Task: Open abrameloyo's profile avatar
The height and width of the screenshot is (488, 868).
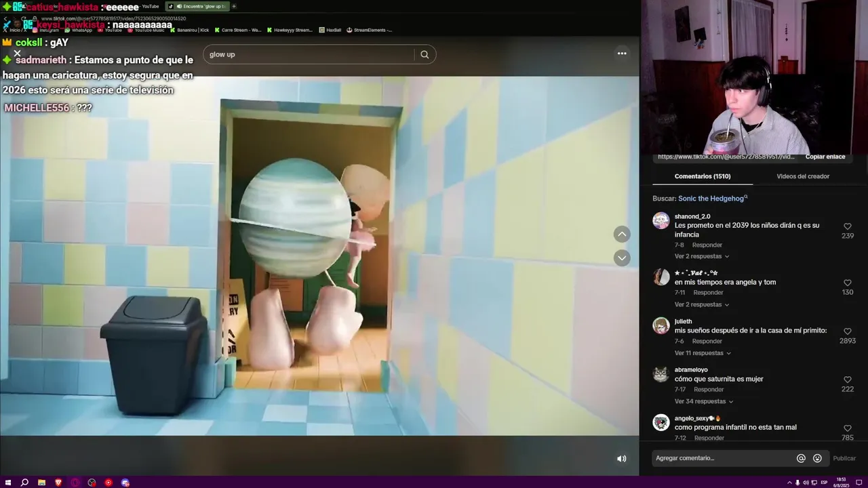Action: click(661, 374)
